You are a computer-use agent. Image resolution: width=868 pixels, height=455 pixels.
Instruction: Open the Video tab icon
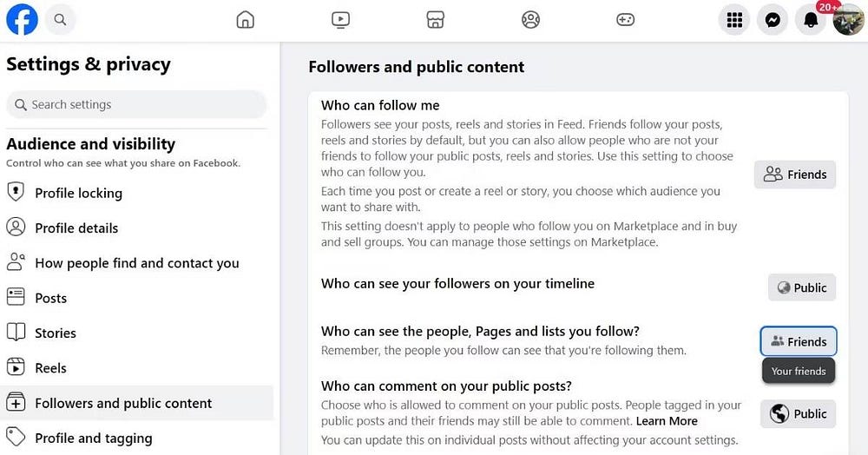[340, 20]
